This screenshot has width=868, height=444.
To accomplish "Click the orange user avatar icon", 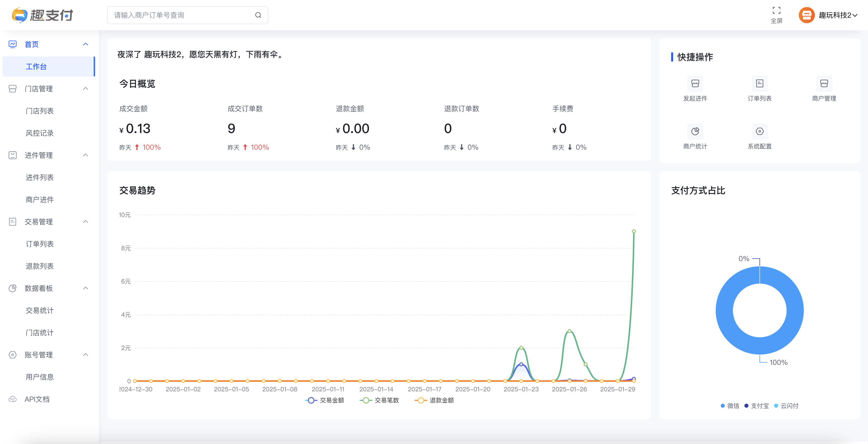I will point(806,15).
